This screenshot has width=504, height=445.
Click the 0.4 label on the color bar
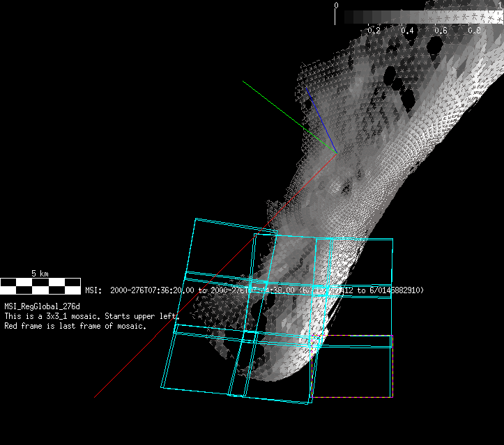[x=408, y=31]
